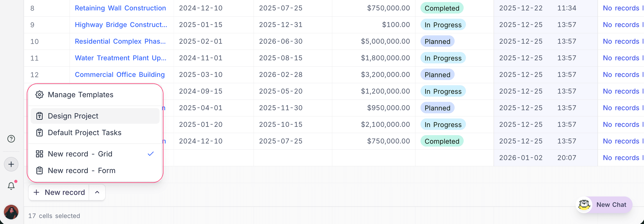Click the Completed status badge in row 8
Viewport: 644px width, 224px height.
pyautogui.click(x=442, y=8)
